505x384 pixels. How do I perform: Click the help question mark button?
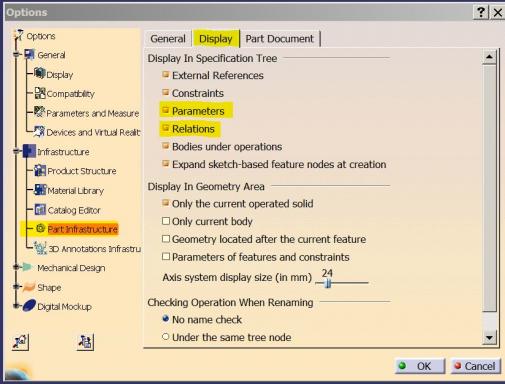481,13
